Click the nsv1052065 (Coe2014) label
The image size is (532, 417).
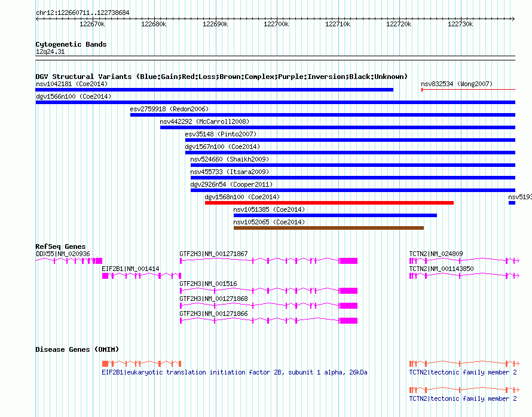[269, 222]
